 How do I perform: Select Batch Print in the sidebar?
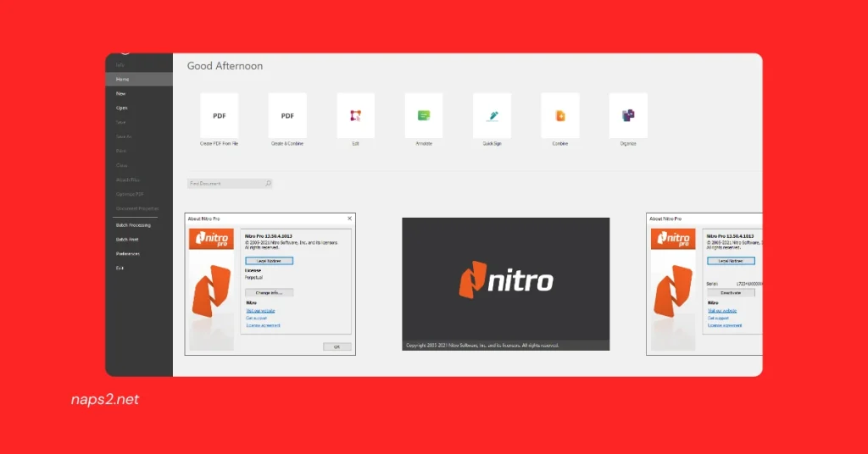(x=127, y=240)
